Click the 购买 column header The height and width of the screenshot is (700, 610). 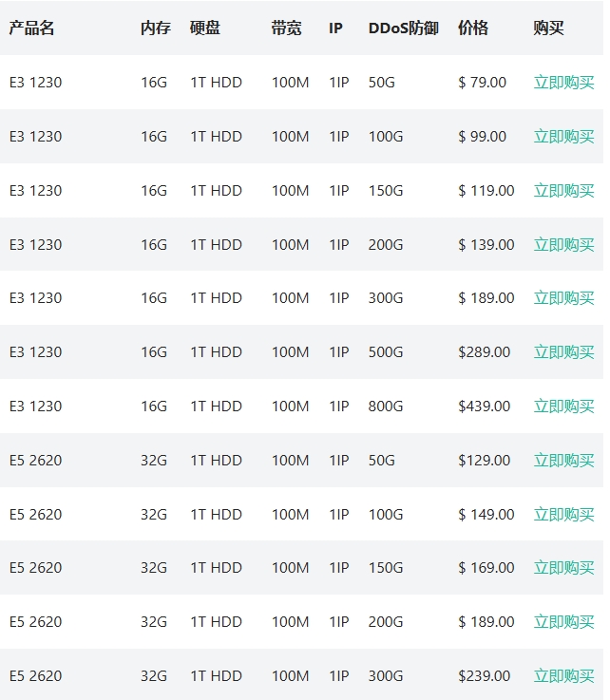(x=548, y=28)
